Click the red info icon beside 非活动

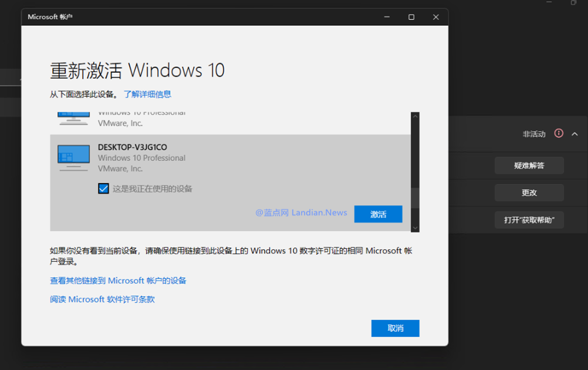559,133
